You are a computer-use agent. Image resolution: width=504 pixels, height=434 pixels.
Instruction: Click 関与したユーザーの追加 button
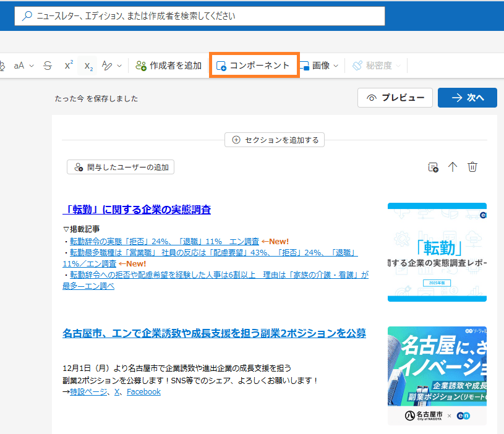click(121, 167)
